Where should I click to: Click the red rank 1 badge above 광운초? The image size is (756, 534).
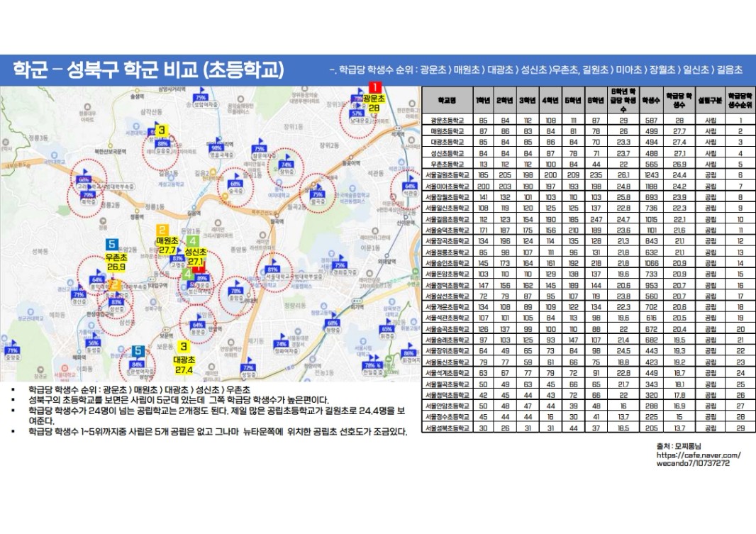click(374, 88)
